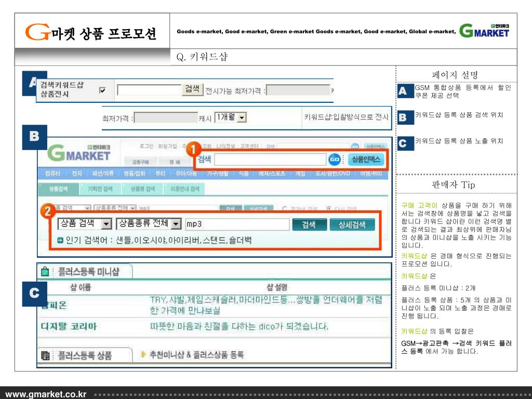Click the 샵 이름 column header
The width and height of the screenshot is (532, 399).
pos(81,288)
